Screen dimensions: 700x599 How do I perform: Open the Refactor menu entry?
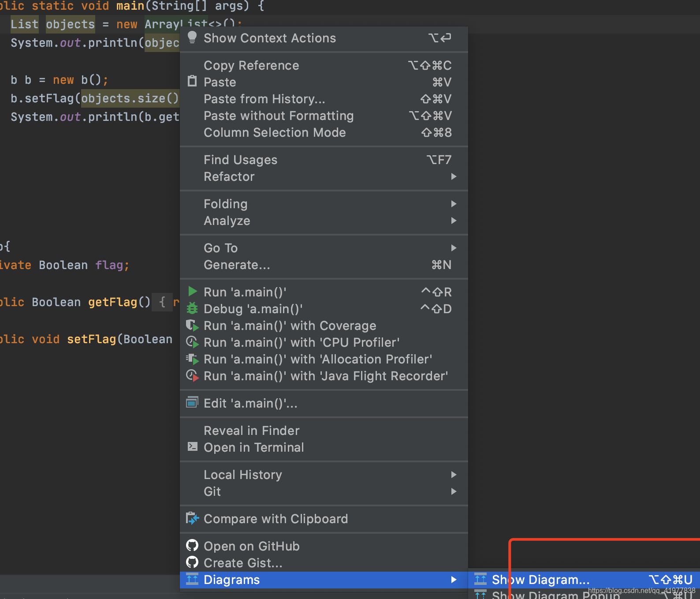tap(324, 176)
